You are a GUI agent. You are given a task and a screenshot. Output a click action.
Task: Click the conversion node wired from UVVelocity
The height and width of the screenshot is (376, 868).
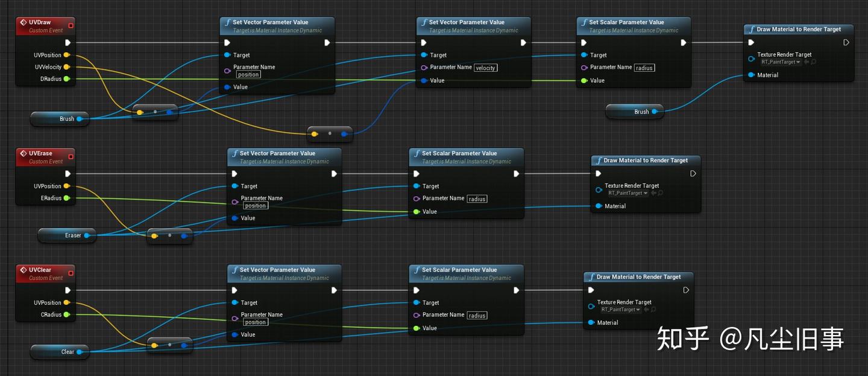pos(330,133)
